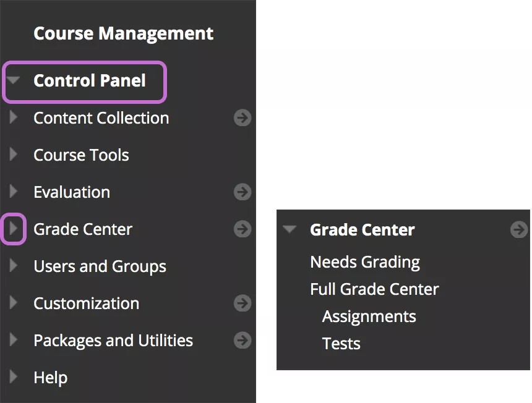Click the Control Panel label

[x=89, y=80]
